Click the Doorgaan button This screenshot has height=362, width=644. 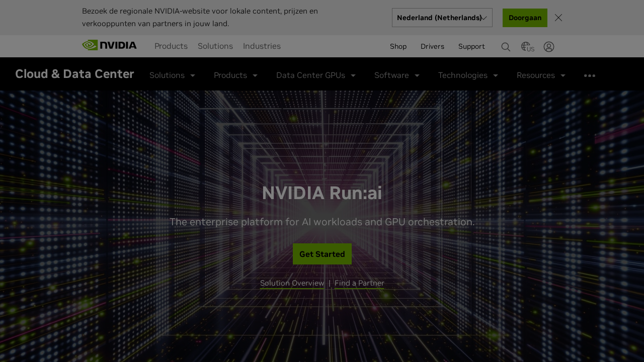tap(525, 17)
